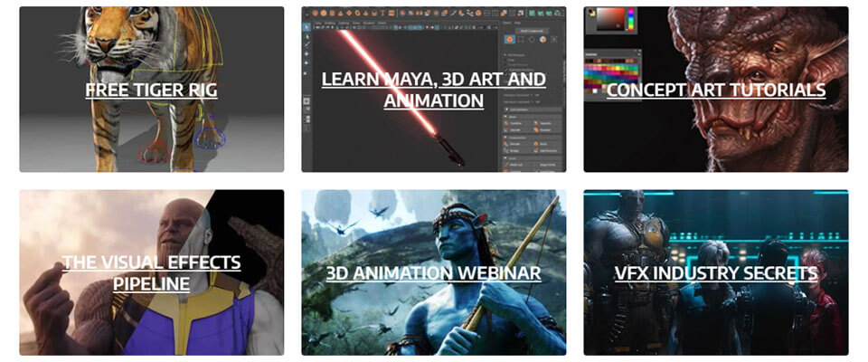Open the 3D Animation Webinar link

[x=433, y=272]
